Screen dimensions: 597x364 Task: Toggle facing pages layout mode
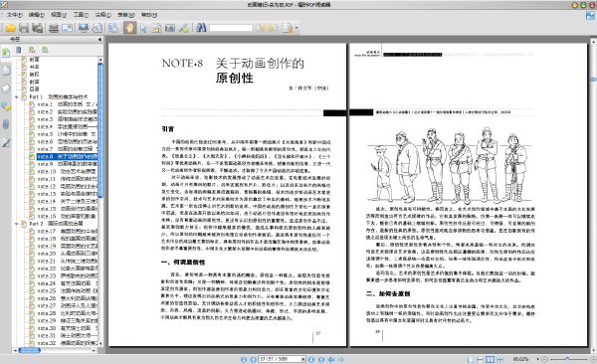click(490, 359)
